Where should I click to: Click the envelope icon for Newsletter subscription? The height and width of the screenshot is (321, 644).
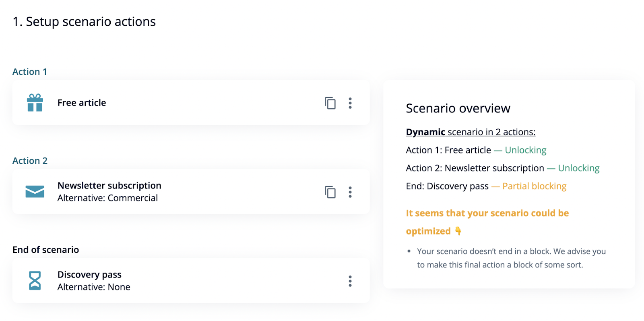[x=35, y=192]
